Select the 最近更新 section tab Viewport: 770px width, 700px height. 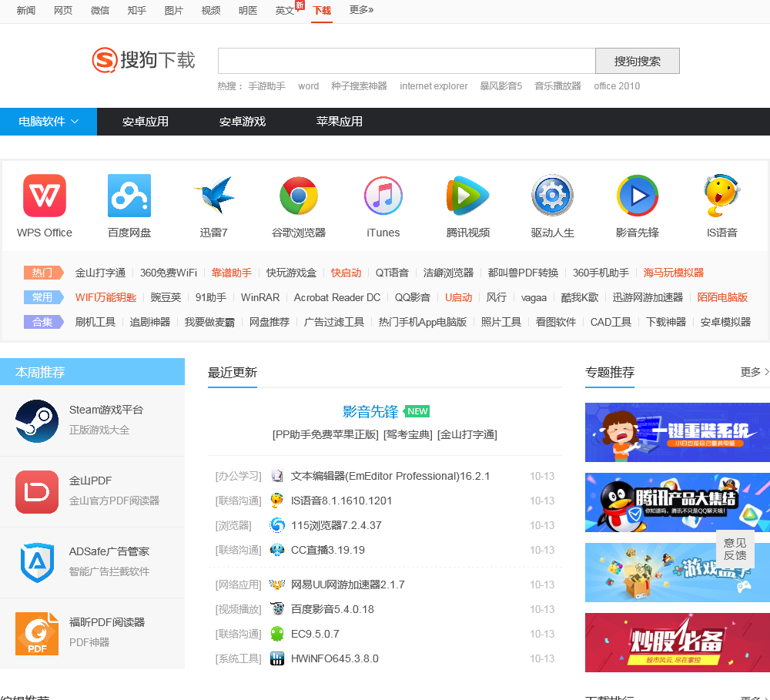[233, 373]
